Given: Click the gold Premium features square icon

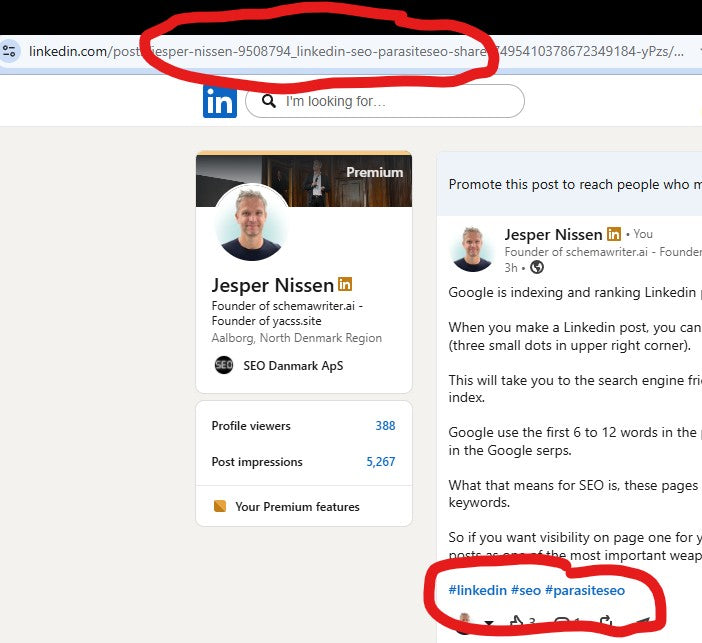Looking at the screenshot, I should coord(220,506).
